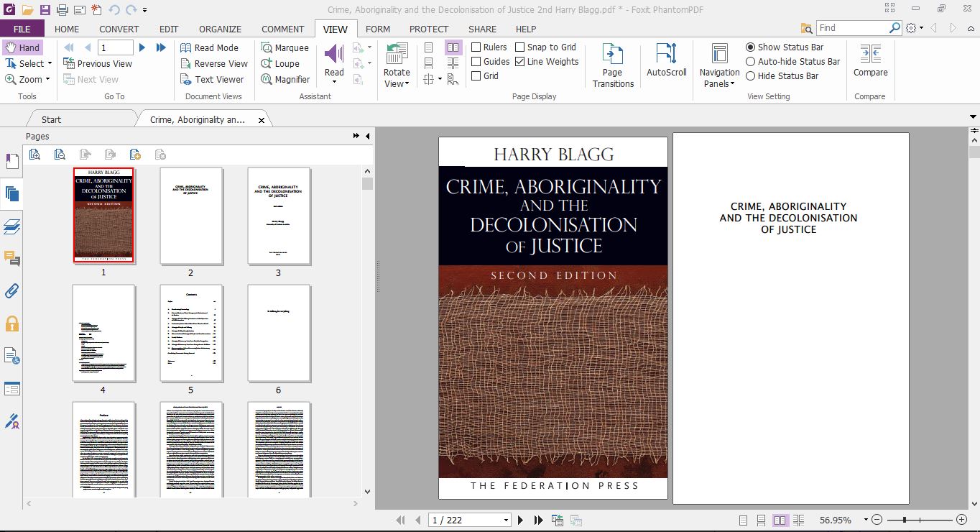
Task: Activate the Magnifier tool
Action: click(x=286, y=79)
